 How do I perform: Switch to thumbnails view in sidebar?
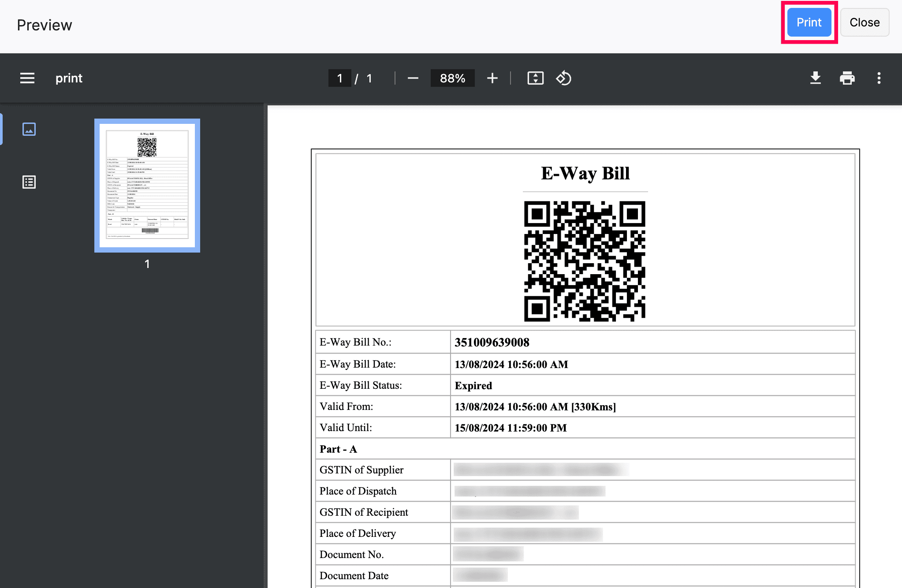29,129
